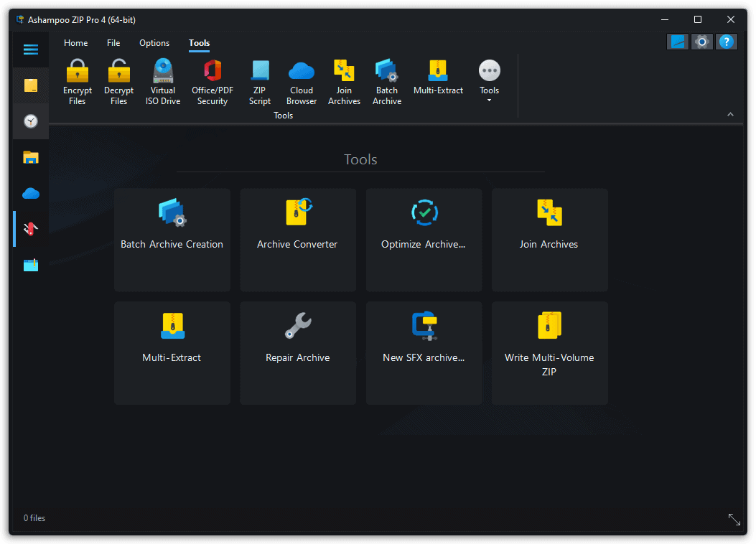Expand the Tools dropdown in the ribbon
Viewport: 756px width, 544px height.
490,81
